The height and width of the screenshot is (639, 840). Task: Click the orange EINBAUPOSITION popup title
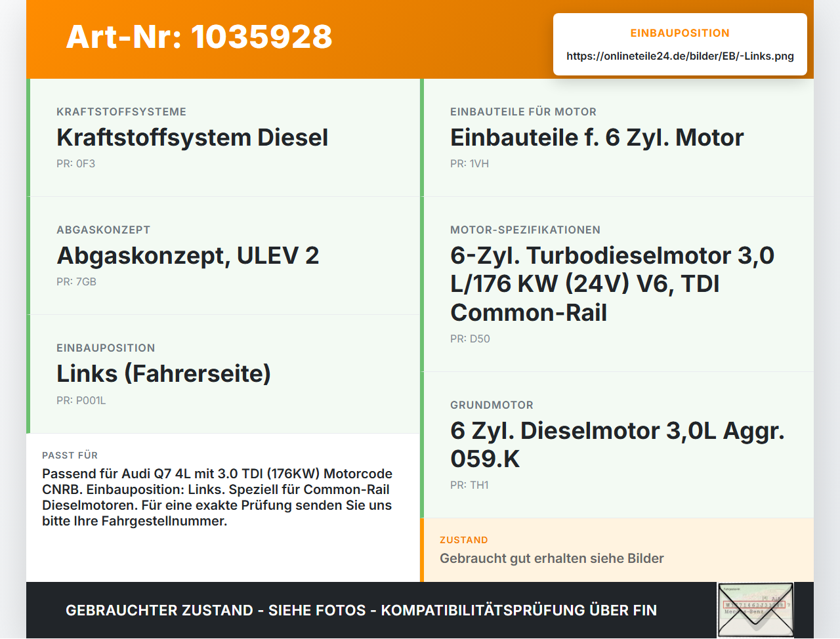(x=680, y=33)
